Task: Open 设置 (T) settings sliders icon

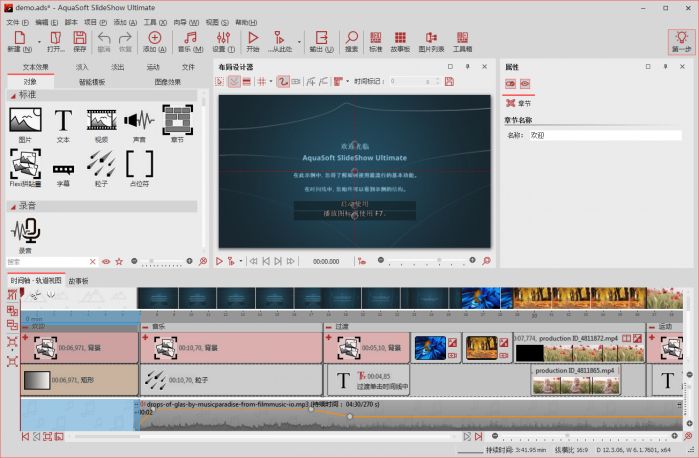Action: (x=223, y=41)
